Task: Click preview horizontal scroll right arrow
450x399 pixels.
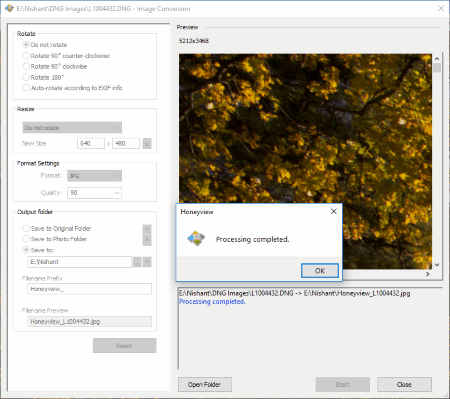Action: pos(428,274)
